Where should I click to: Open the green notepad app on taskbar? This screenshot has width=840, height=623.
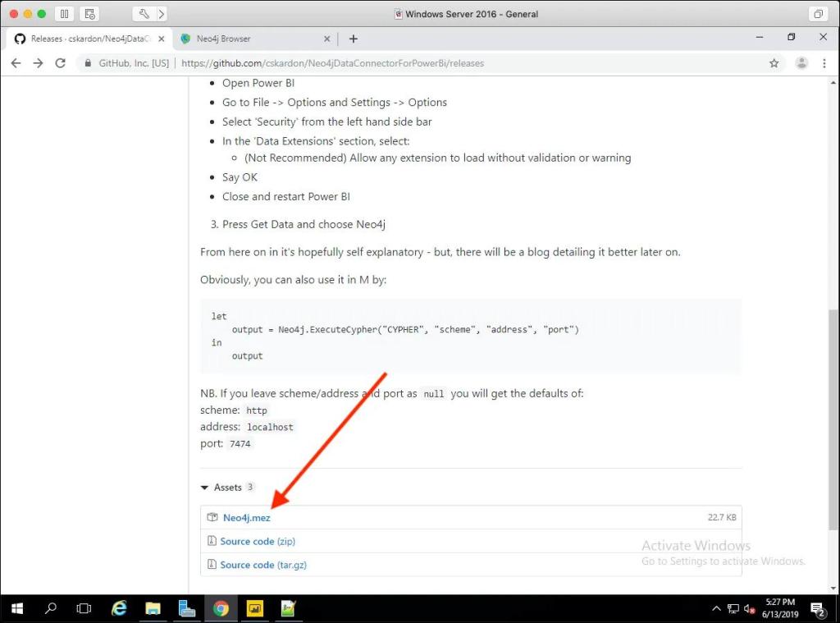[288, 608]
